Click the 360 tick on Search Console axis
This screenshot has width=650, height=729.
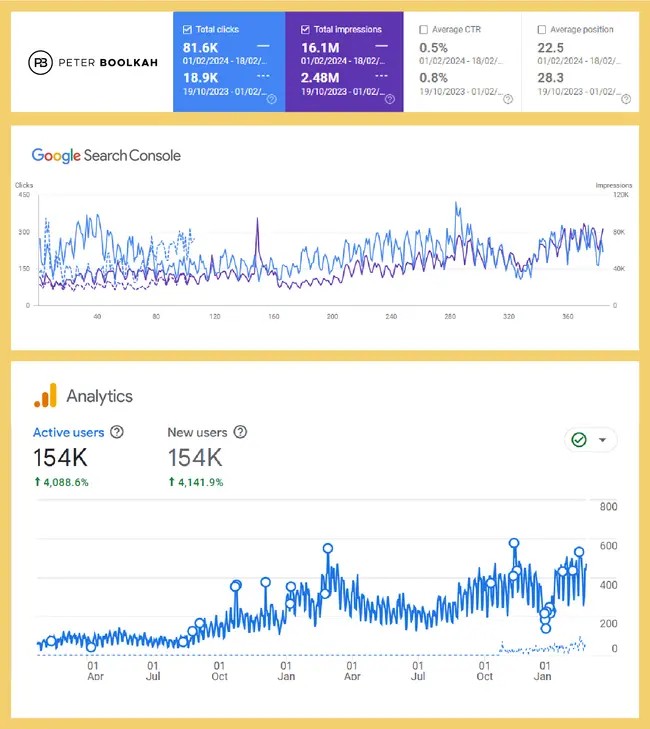(x=568, y=317)
